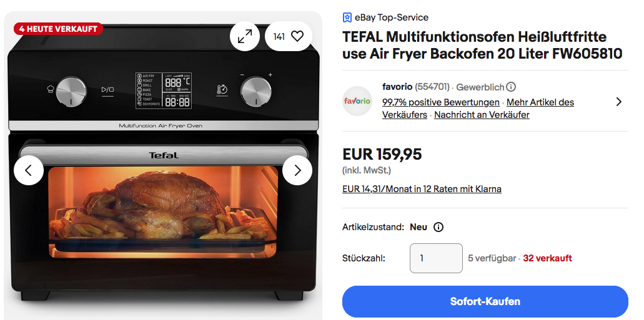Click the TEFAL Multifunktionsofen product title
The height and width of the screenshot is (320, 644).
tap(483, 45)
